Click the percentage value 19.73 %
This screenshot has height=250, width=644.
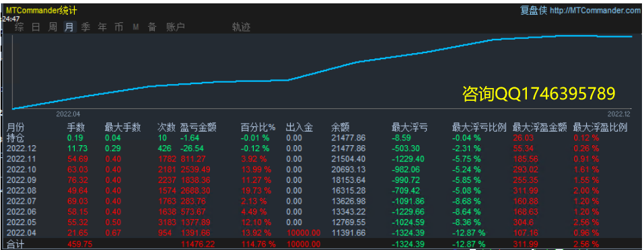pyautogui.click(x=256, y=191)
